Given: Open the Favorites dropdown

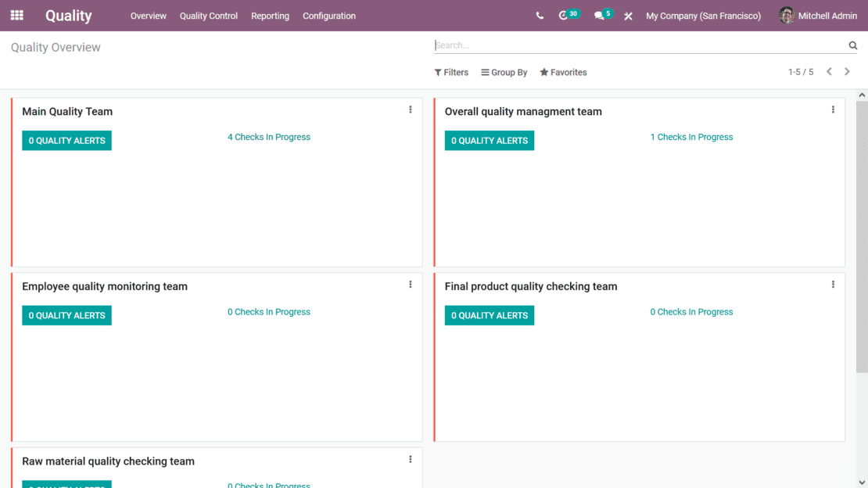Looking at the screenshot, I should [563, 73].
